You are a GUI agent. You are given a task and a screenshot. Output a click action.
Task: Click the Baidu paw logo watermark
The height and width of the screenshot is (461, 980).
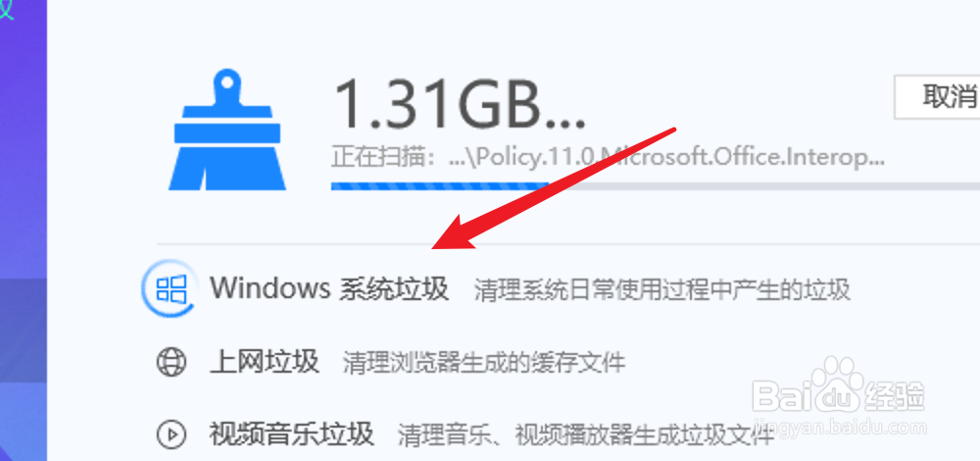[840, 389]
